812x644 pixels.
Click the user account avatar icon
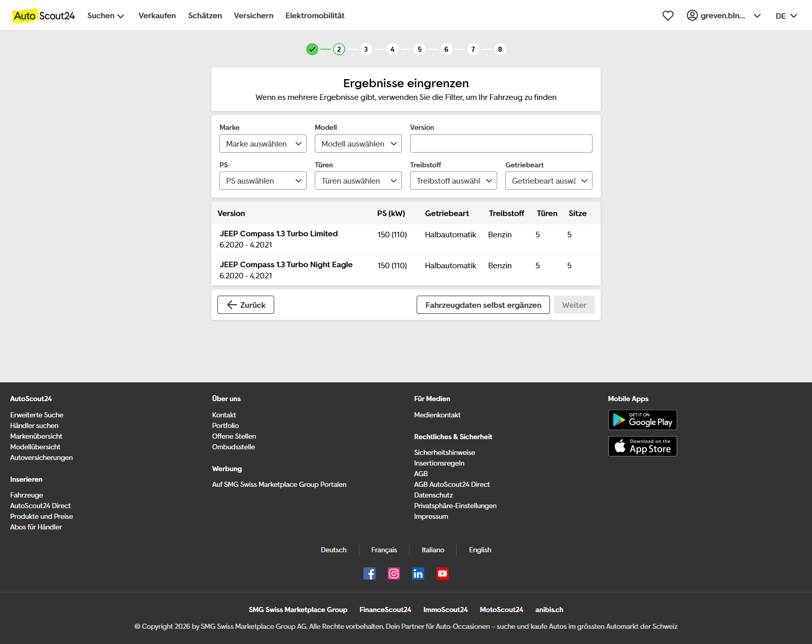[692, 15]
